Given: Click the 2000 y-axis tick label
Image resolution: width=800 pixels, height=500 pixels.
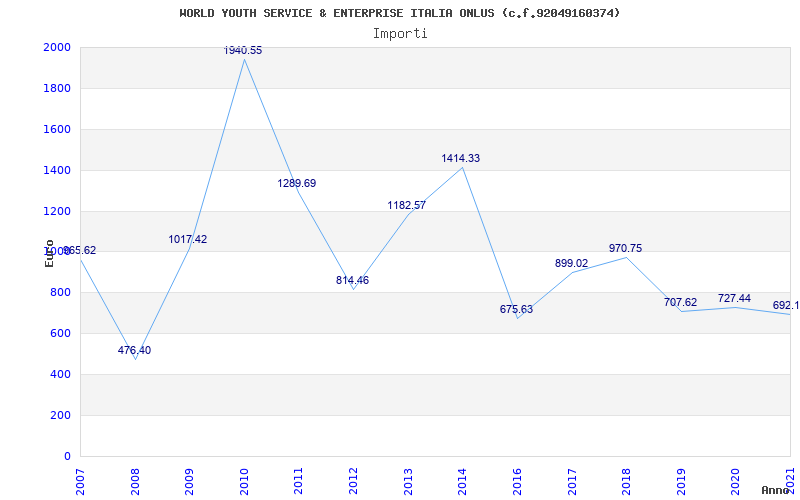Looking at the screenshot, I should point(57,47).
